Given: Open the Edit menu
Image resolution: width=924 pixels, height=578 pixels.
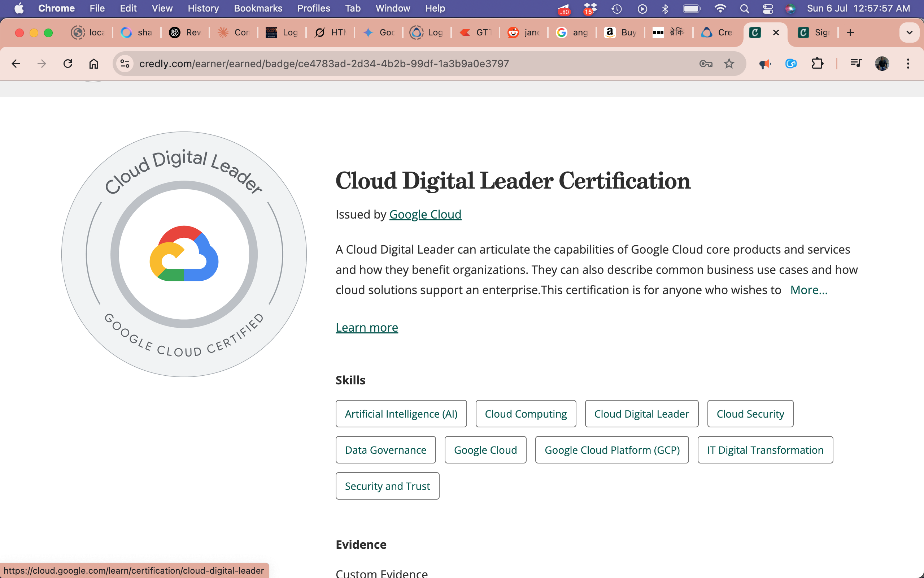Looking at the screenshot, I should pyautogui.click(x=128, y=8).
